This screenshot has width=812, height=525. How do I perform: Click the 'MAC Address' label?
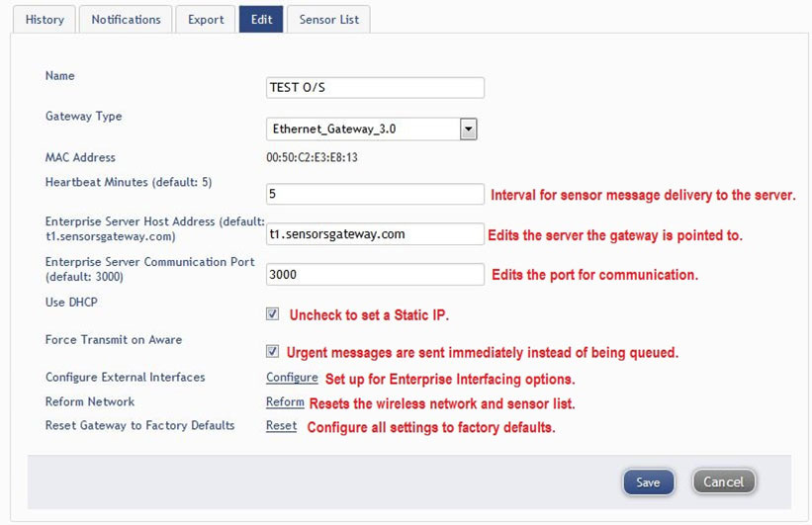tap(80, 157)
